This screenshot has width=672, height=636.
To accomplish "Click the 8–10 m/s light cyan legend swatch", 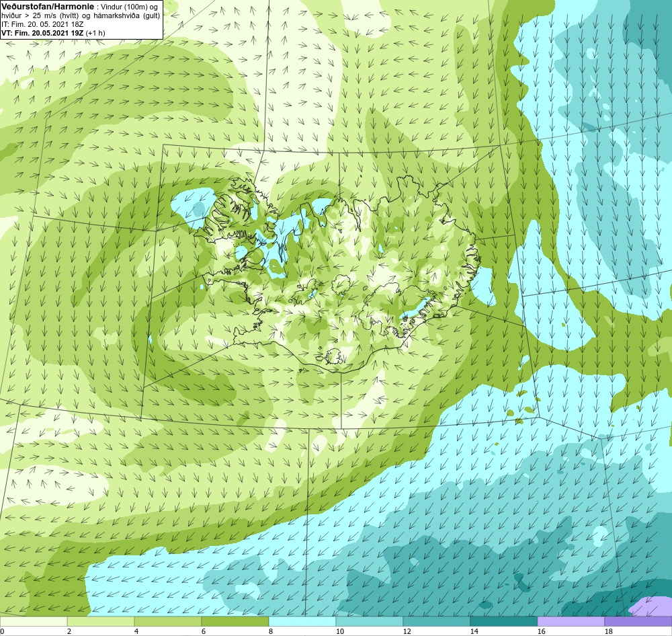I will click(x=302, y=621).
